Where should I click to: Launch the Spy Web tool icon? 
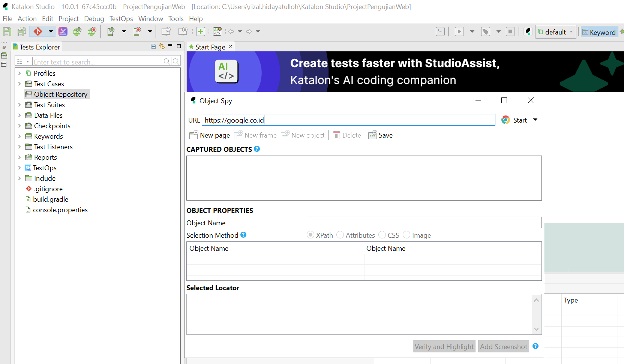(x=77, y=31)
